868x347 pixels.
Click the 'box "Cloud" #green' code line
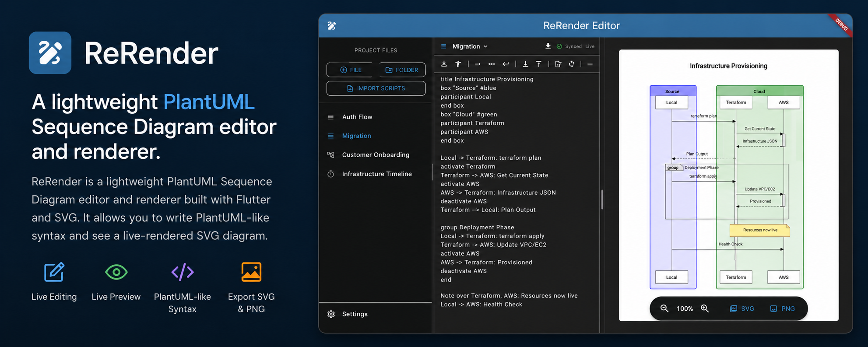[x=468, y=114]
